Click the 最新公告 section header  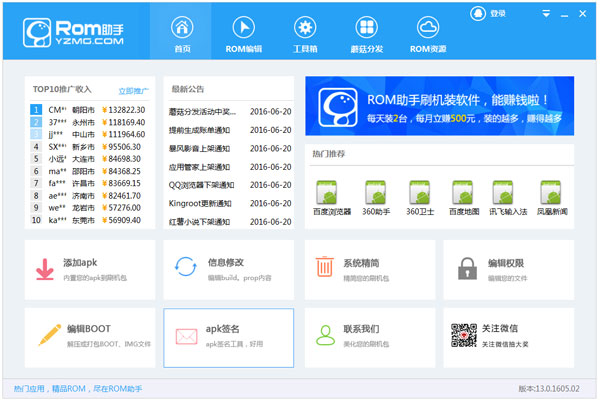tap(188, 89)
